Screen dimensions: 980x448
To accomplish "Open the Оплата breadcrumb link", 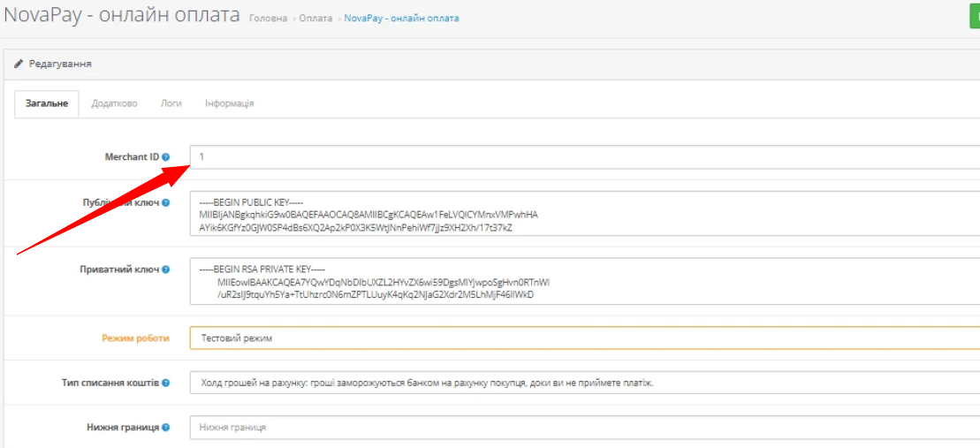I will click(315, 19).
